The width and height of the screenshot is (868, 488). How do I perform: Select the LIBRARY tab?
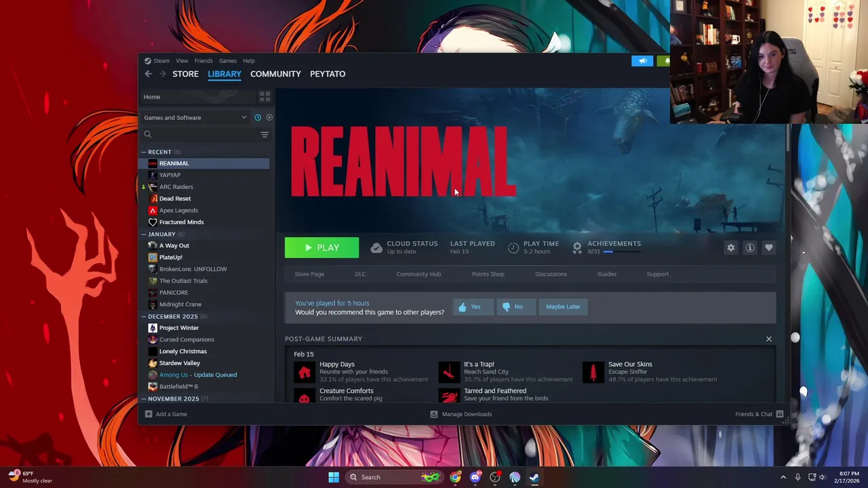pyautogui.click(x=224, y=74)
